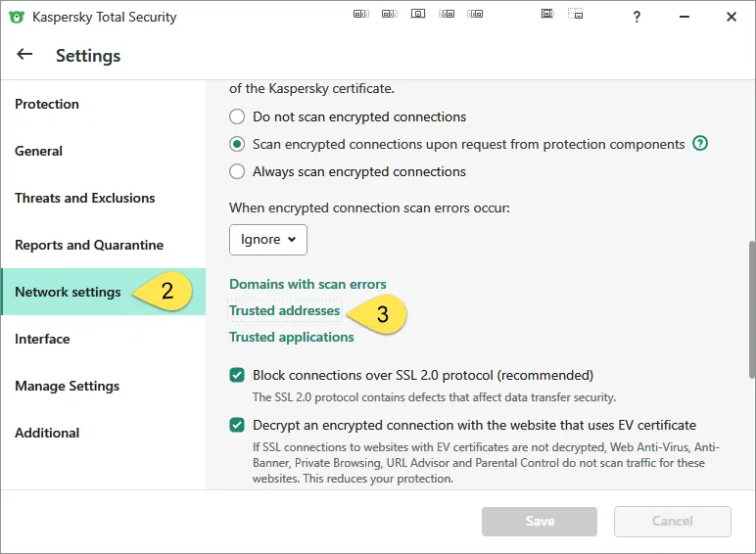Viewport: 756px width, 554px height.
Task: Open Reports and Quarantine section
Action: (89, 245)
